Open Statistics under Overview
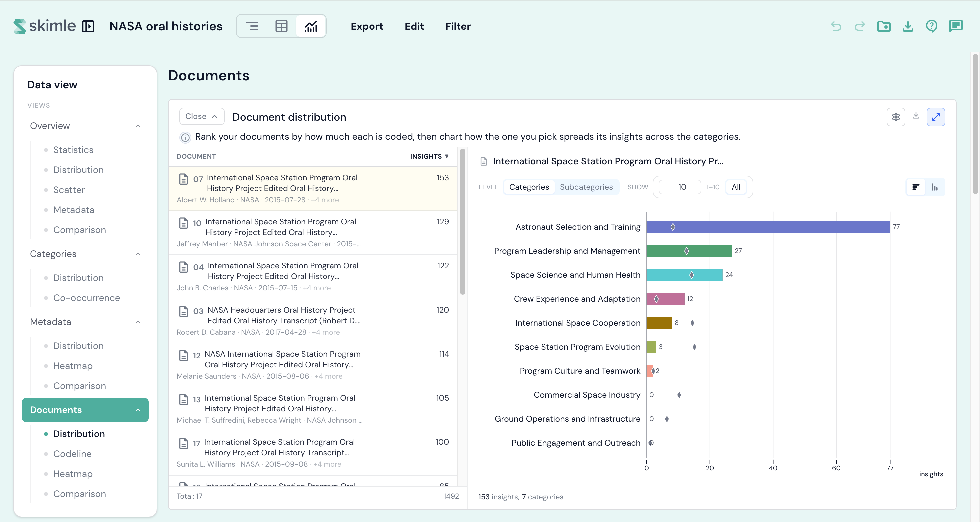The image size is (980, 522). [73, 150]
